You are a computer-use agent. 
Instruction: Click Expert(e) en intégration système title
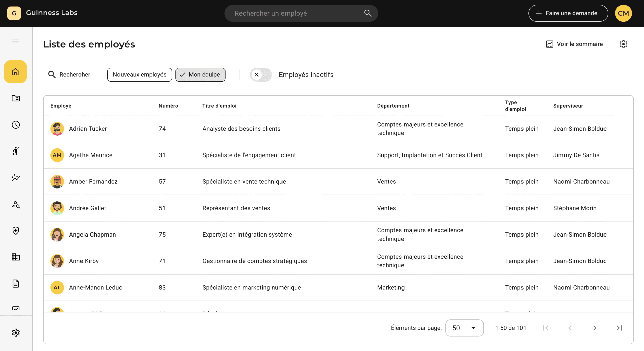pos(247,235)
